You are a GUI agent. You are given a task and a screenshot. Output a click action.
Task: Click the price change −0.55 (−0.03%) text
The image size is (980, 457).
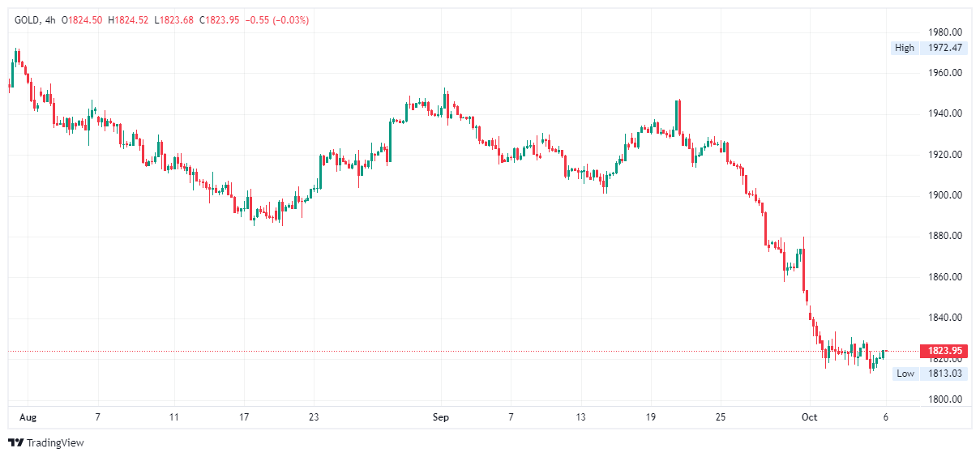pos(278,20)
